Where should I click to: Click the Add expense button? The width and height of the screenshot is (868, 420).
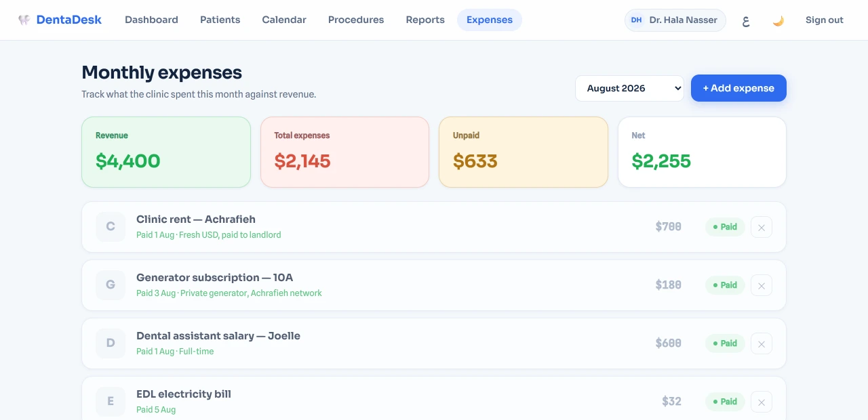[738, 88]
